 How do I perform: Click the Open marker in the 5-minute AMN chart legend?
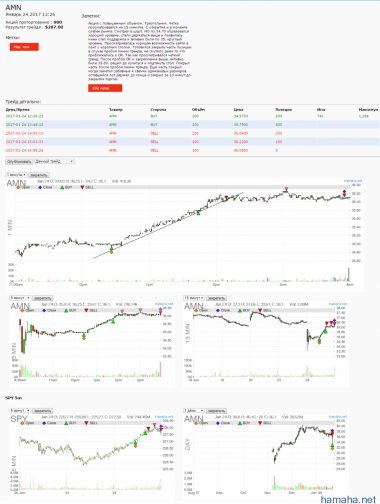(22, 310)
